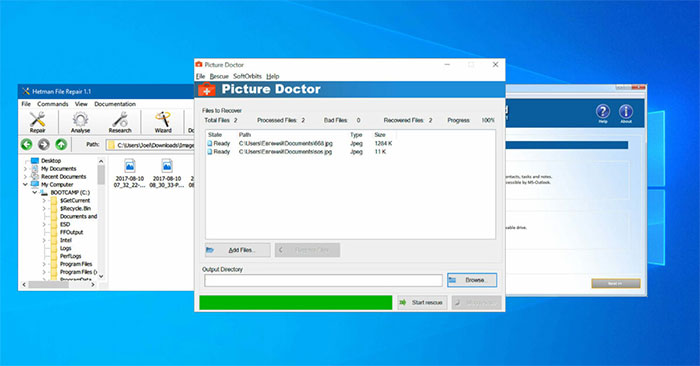Click the Repair tool in Hetman File Repair
The width and height of the screenshot is (700, 366).
tap(37, 122)
